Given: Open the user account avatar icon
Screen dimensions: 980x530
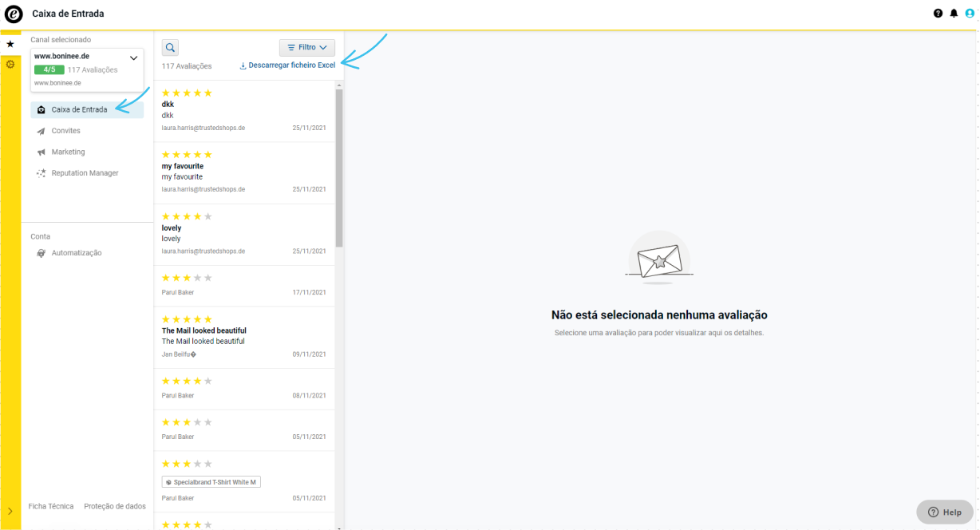Looking at the screenshot, I should 970,14.
